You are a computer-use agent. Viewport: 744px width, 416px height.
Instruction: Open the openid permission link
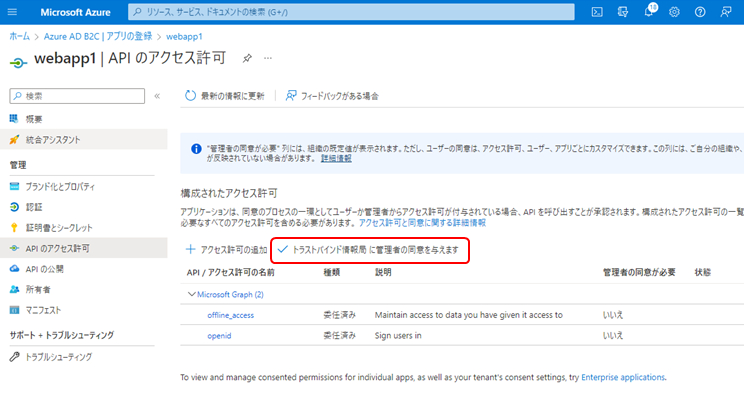pyautogui.click(x=219, y=335)
